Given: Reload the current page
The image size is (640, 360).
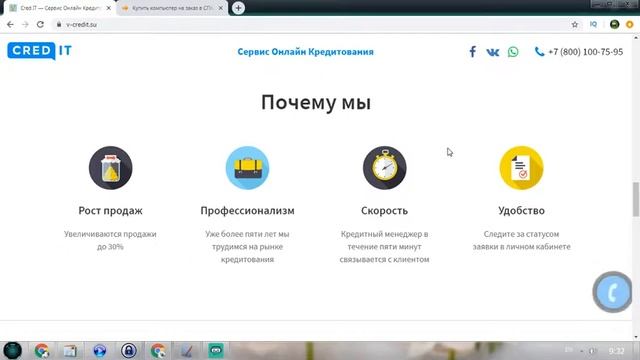Looking at the screenshot, I should pyautogui.click(x=40, y=24).
